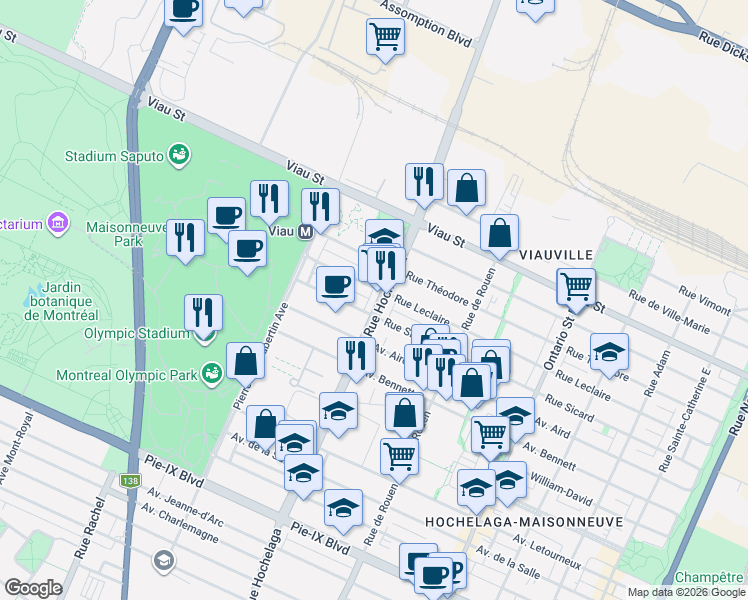Click the grocery cart pin left of Av. Aird
The height and width of the screenshot is (600, 748).
point(490,435)
